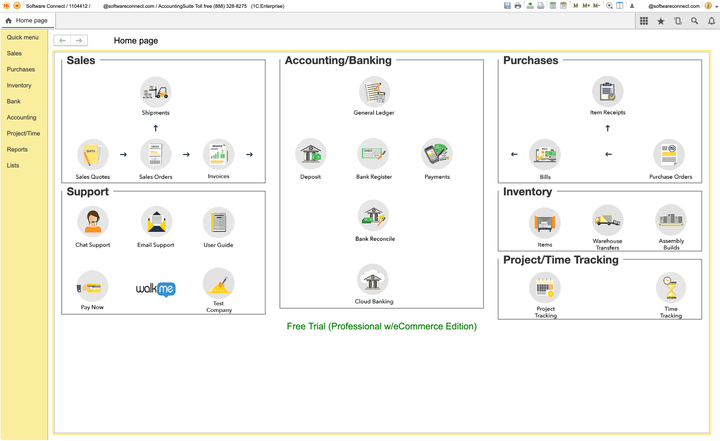
Task: Click the back navigation arrow button
Action: [63, 41]
